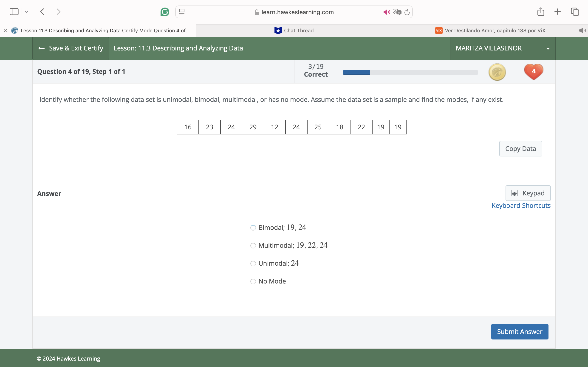
Task: Click the Copy Data button
Action: click(520, 148)
